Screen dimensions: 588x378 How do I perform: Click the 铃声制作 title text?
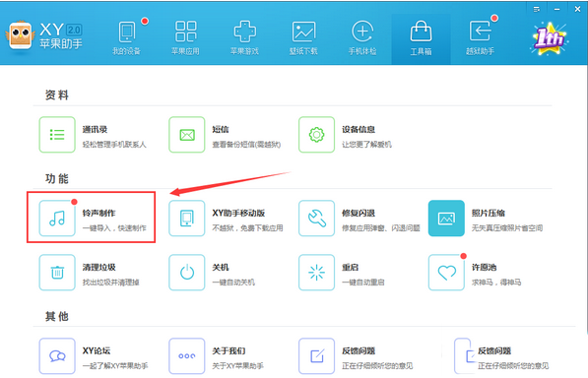click(99, 214)
